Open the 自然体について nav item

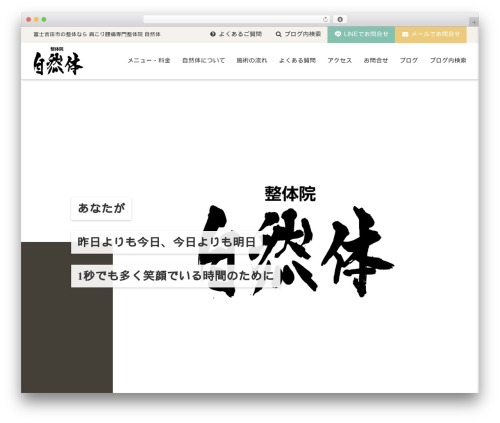click(203, 61)
